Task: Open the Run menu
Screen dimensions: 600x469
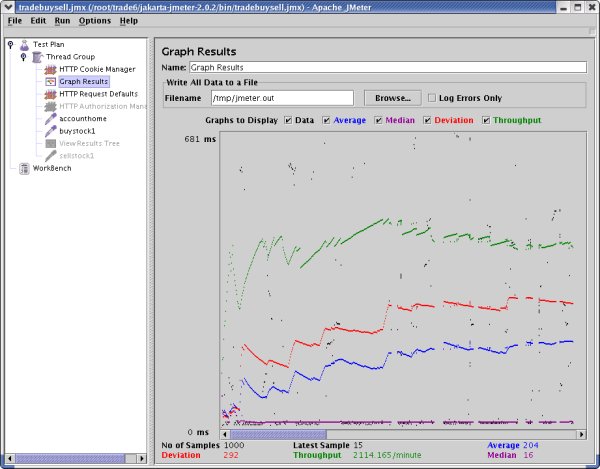Action: tap(62, 20)
